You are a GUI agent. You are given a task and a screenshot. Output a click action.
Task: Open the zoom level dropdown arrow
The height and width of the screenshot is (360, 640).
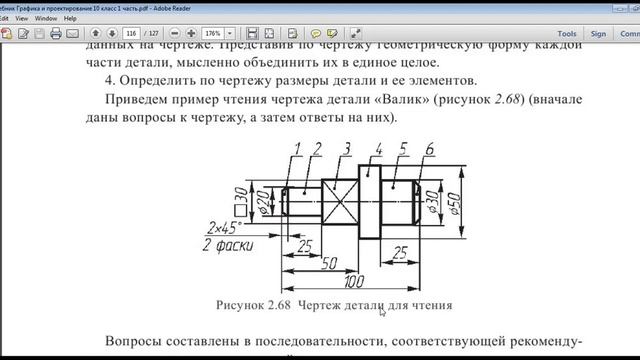pos(230,33)
